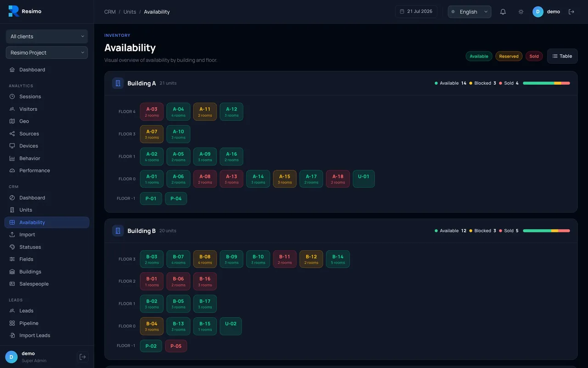This screenshot has height=368, width=588.
Task: Open the Sources page
Action: pos(47,133)
